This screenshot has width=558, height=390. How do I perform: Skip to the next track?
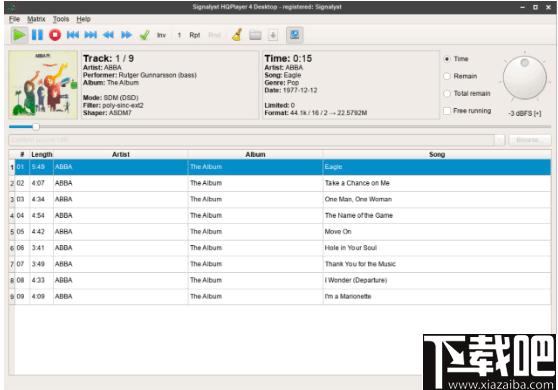click(90, 35)
